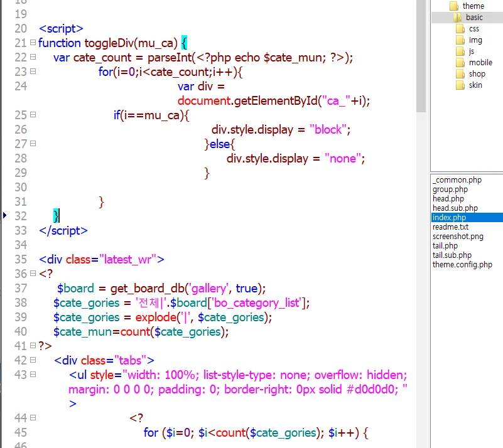Collapse the tabs div fold on line 42
503x448 pixels.
coord(33,360)
